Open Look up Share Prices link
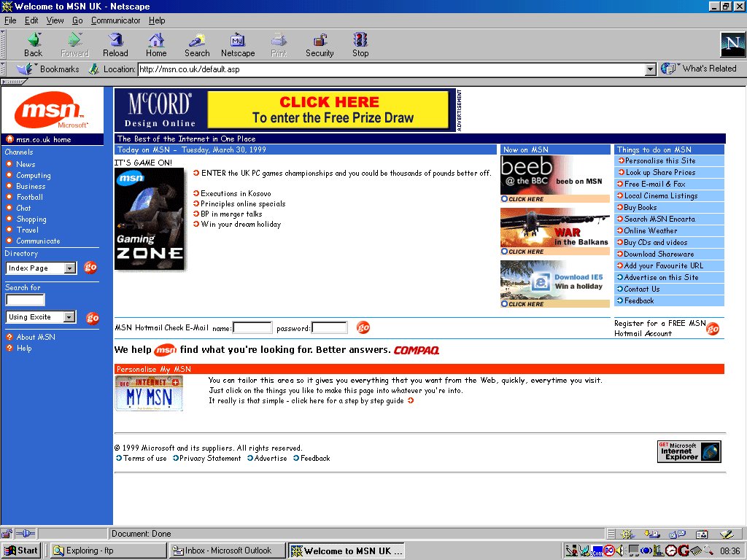This screenshot has width=747, height=560. pyautogui.click(x=660, y=172)
